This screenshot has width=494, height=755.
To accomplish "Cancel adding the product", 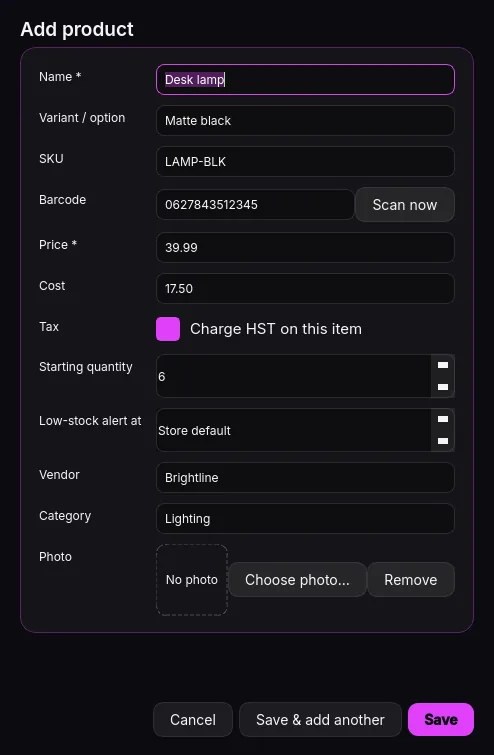I will coord(193,719).
